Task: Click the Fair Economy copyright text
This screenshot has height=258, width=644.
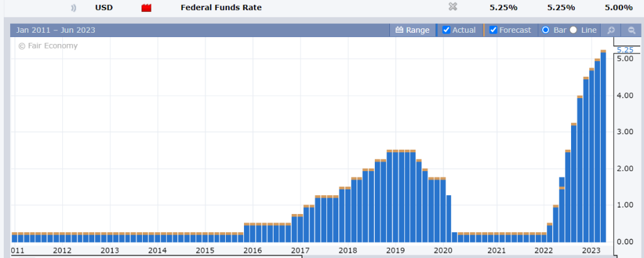Action: tap(48, 46)
